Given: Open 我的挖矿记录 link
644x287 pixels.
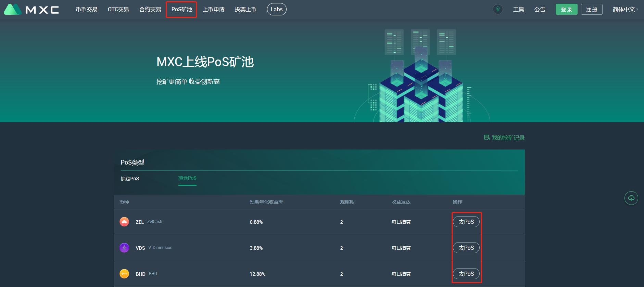Looking at the screenshot, I should [508, 138].
